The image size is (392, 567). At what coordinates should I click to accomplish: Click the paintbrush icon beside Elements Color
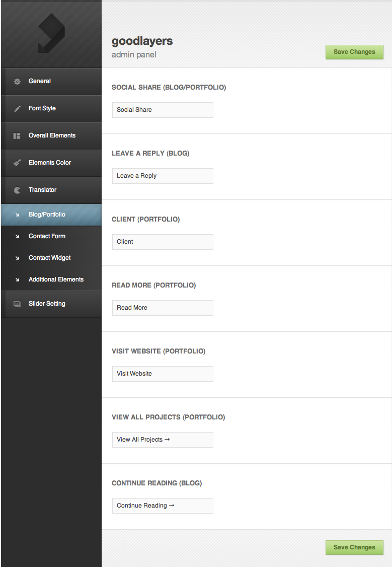(17, 163)
